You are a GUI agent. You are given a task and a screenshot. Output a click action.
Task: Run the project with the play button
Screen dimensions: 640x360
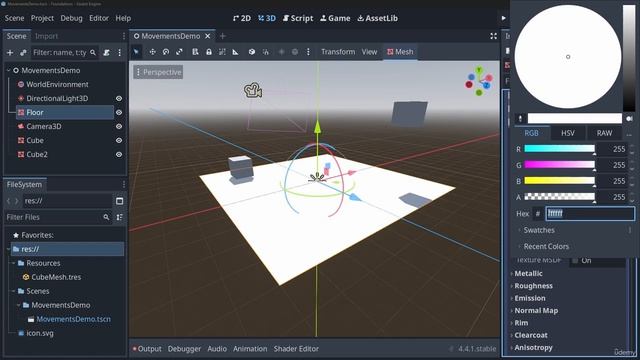click(503, 18)
